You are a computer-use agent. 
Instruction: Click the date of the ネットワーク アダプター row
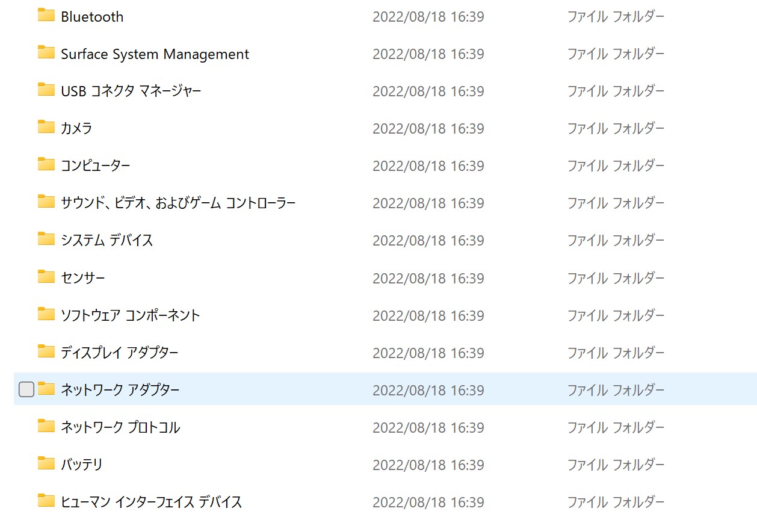tap(428, 390)
